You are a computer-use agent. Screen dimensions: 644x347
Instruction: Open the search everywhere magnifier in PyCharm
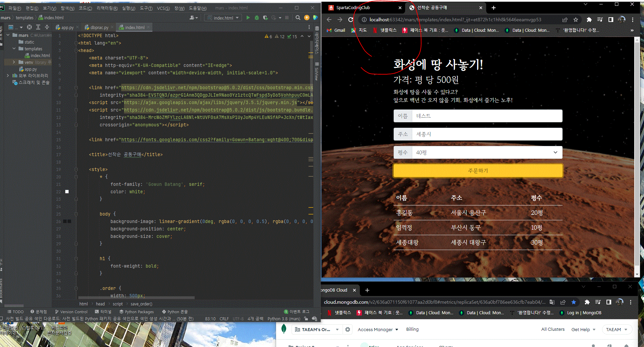coord(298,18)
